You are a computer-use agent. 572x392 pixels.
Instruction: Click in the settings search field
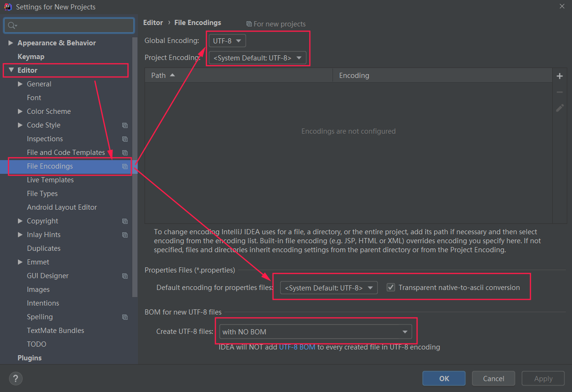(69, 26)
